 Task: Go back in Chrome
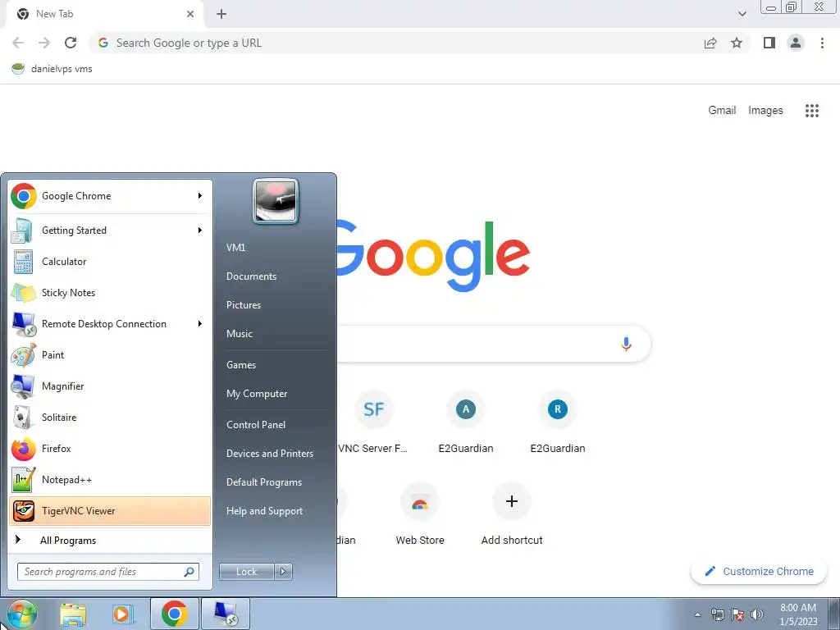18,43
